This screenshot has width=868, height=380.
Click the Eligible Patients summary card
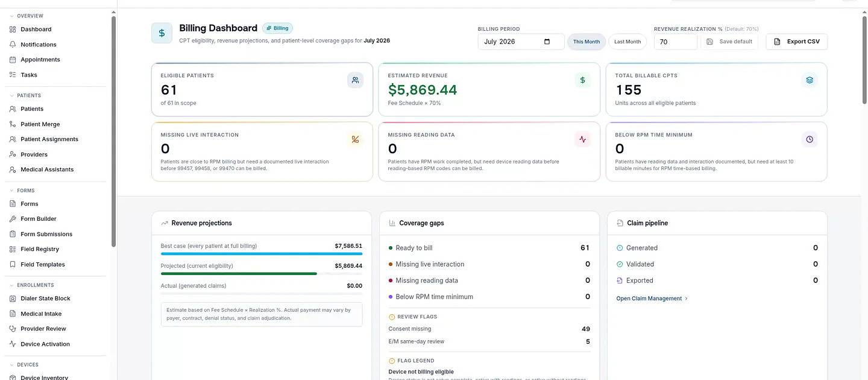pyautogui.click(x=262, y=89)
